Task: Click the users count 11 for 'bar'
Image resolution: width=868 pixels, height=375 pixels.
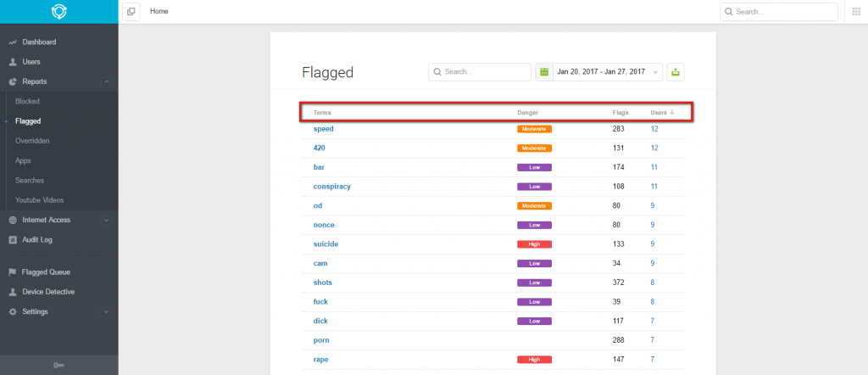Action: click(x=654, y=167)
